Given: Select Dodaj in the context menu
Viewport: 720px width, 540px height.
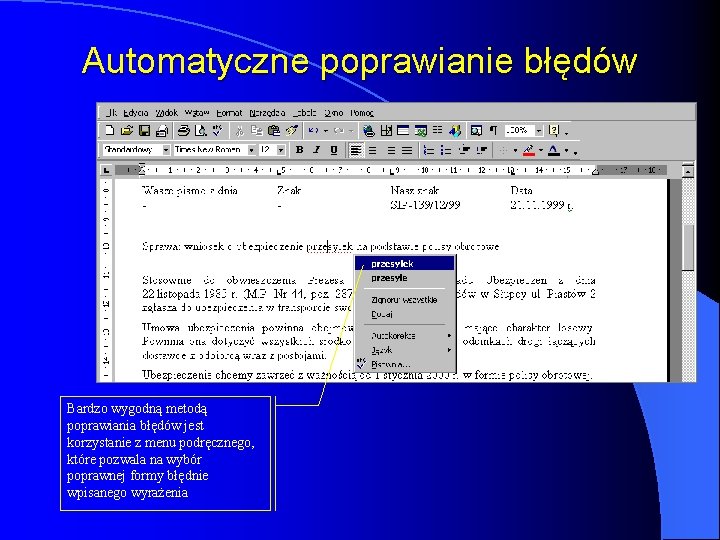Looking at the screenshot, I should tap(405, 314).
